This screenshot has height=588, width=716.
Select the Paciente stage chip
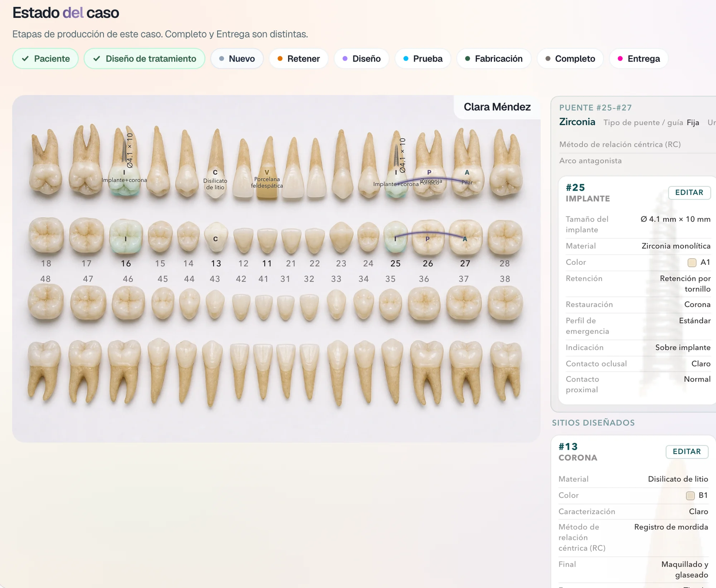coord(45,59)
